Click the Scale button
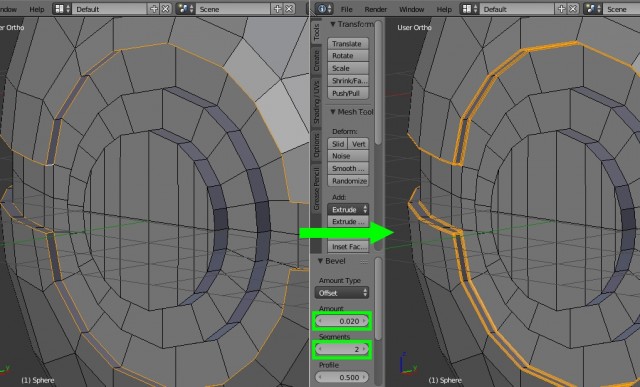This screenshot has height=387, width=640. coord(348,68)
